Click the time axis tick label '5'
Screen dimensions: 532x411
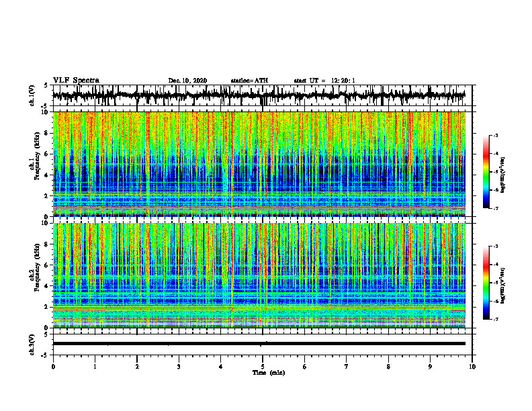[263, 367]
